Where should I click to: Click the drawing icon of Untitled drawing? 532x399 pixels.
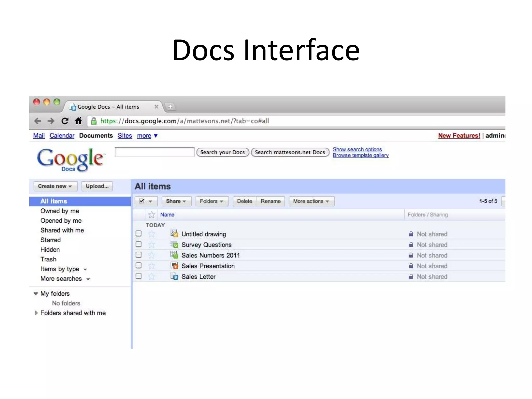point(174,234)
